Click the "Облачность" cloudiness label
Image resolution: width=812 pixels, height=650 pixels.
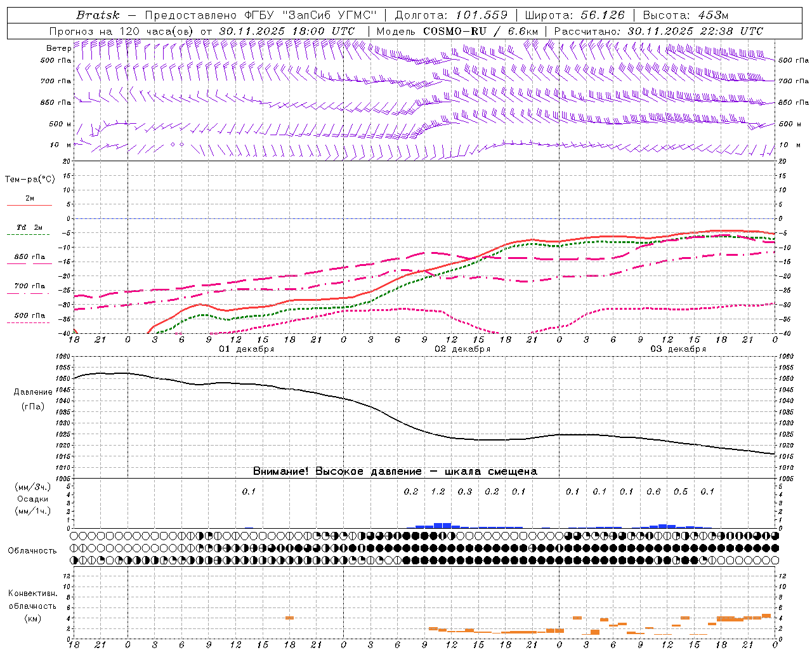pos(32,551)
